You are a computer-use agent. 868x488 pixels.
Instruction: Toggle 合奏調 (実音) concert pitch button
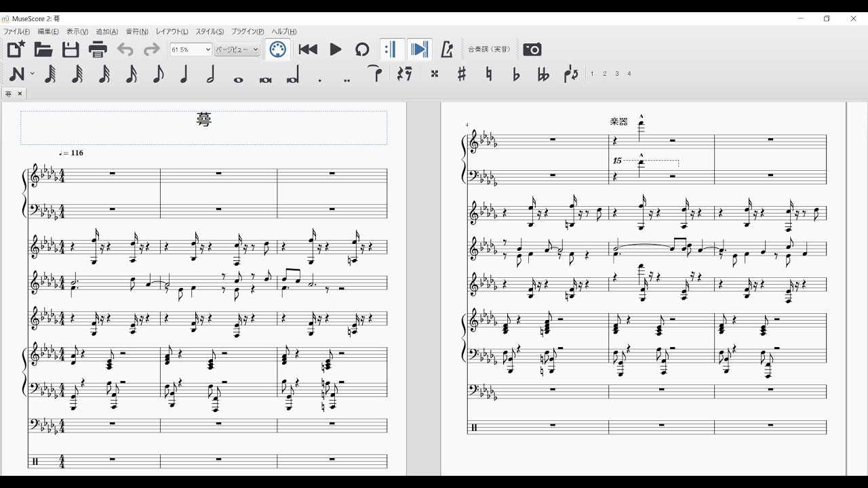coord(490,49)
